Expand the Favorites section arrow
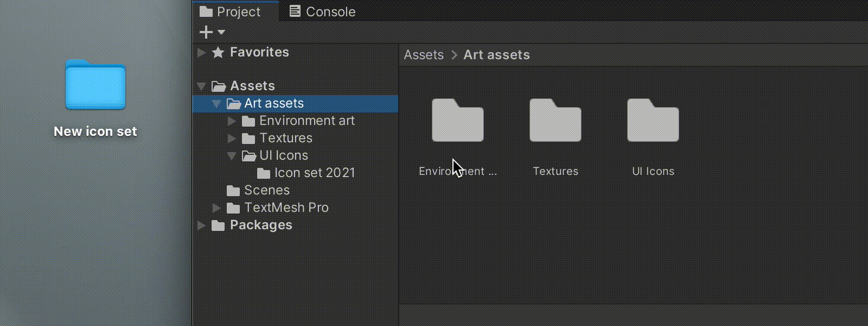868x326 pixels. [x=201, y=52]
